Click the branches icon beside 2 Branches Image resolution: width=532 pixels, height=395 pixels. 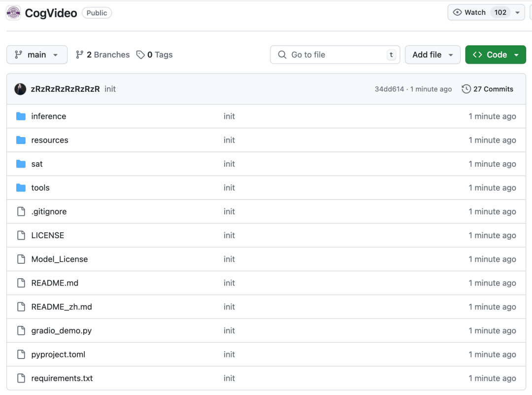[x=80, y=55]
